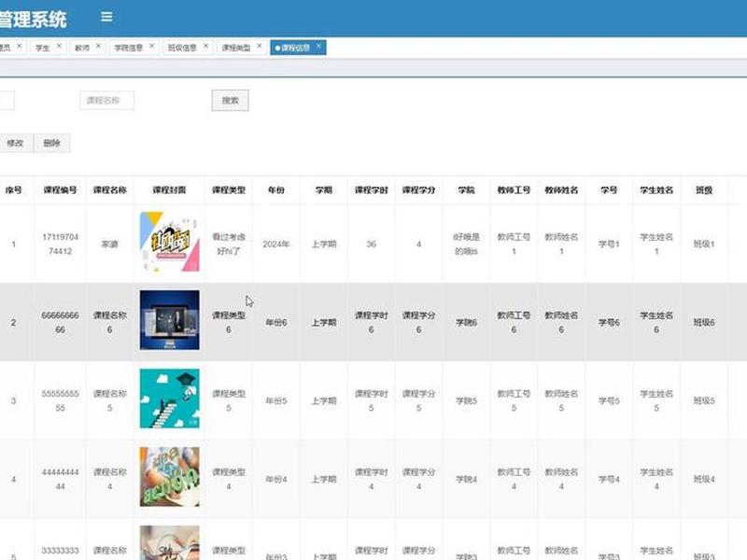Open cover thumbnail of 课程名称4 row
This screenshot has width=747, height=560.
pos(170,477)
